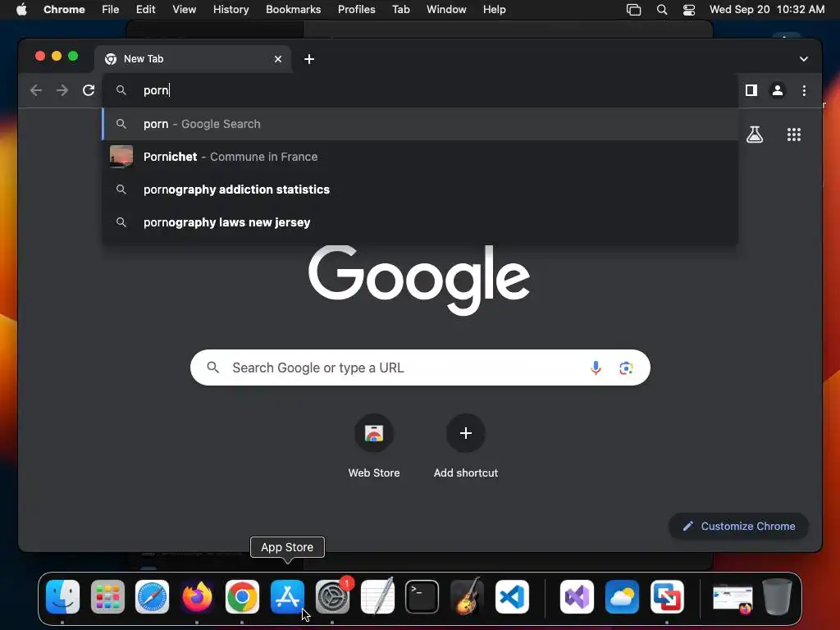Open the Apple menu
The height and width of the screenshot is (630, 840).
pos(21,10)
